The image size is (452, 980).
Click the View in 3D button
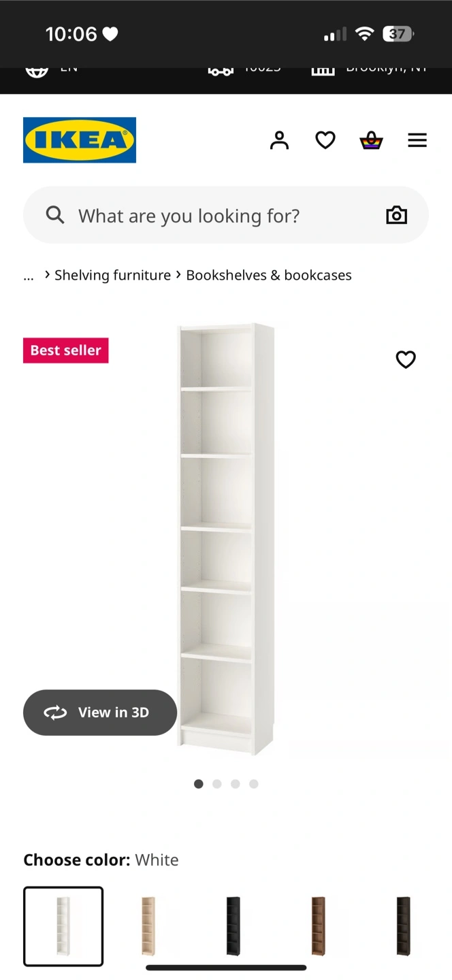100,713
